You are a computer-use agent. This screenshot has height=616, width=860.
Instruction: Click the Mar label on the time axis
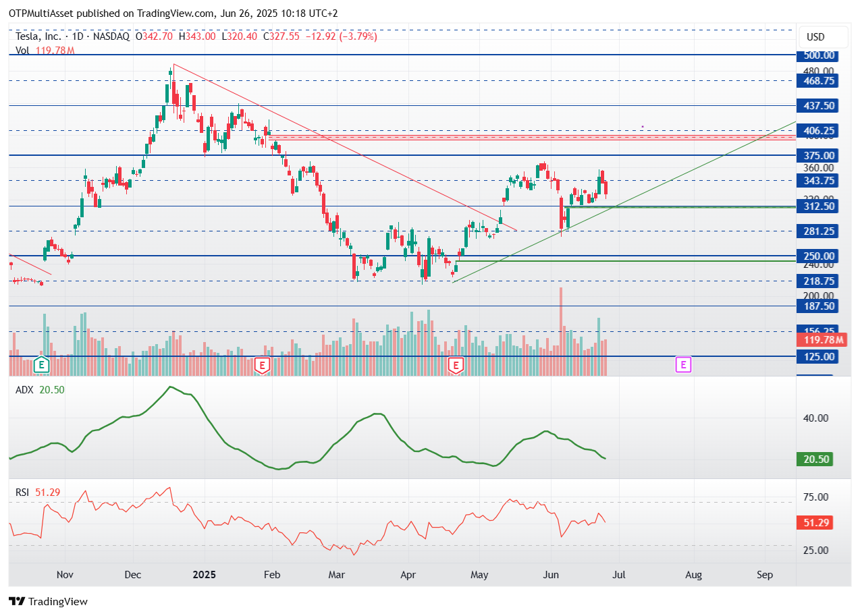pos(336,575)
